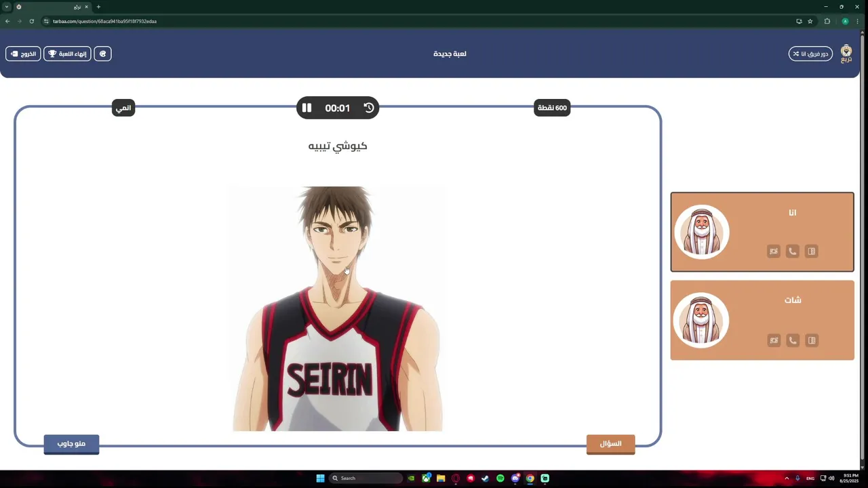Viewport: 868px width, 488px height.
Task: Open Xbox app from taskbar
Action: point(426,478)
